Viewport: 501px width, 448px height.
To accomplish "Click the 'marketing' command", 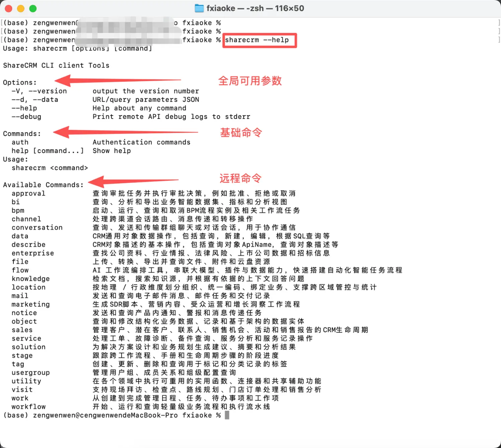I will 31,304.
